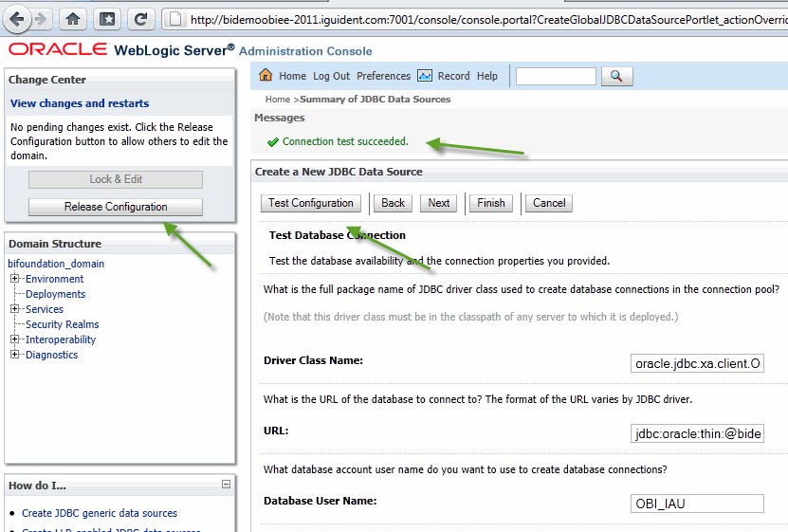Click the Change Center panel header
The width and height of the screenshot is (788, 532).
tap(119, 80)
